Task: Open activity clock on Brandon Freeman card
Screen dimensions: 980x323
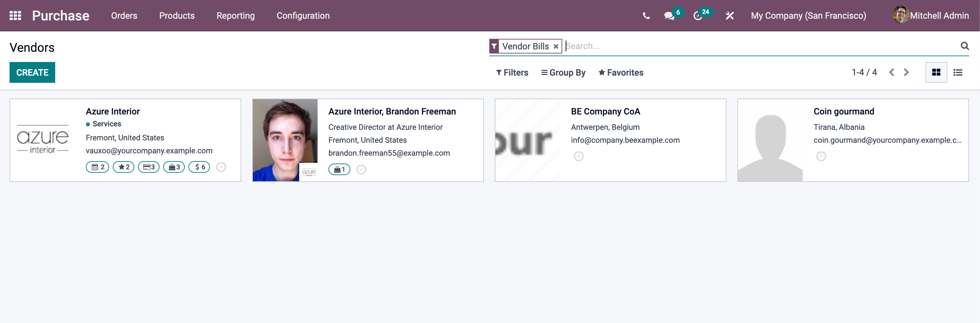Action: (x=362, y=169)
